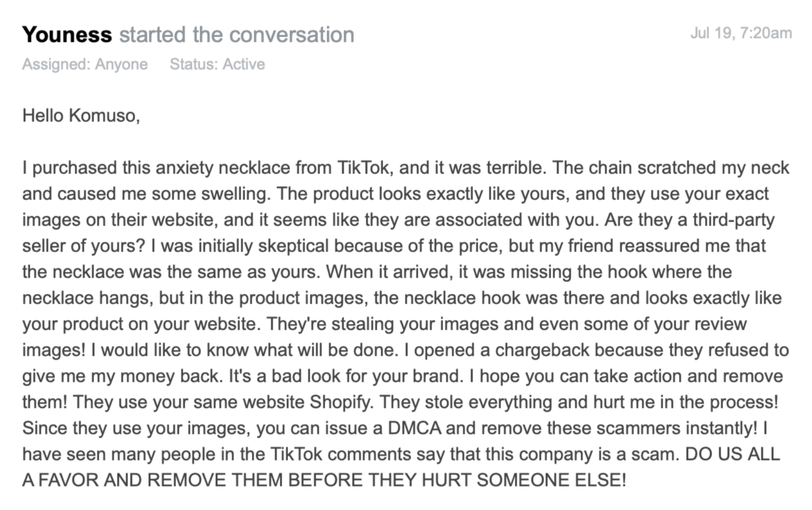This screenshot has height=510, width=812.
Task: Click the word "comments" in the message
Action: click(x=369, y=454)
